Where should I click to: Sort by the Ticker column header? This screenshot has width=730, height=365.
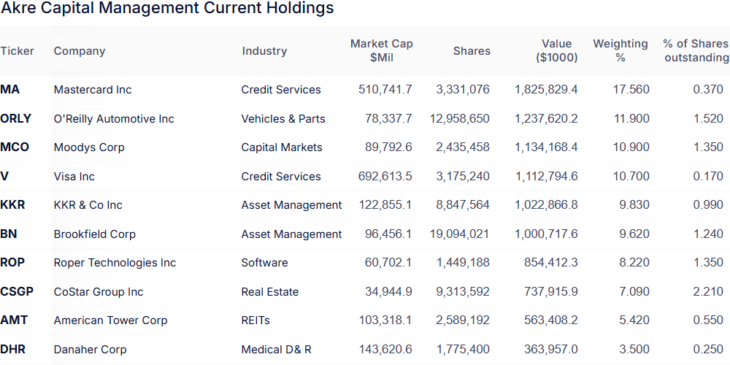pyautogui.click(x=17, y=51)
